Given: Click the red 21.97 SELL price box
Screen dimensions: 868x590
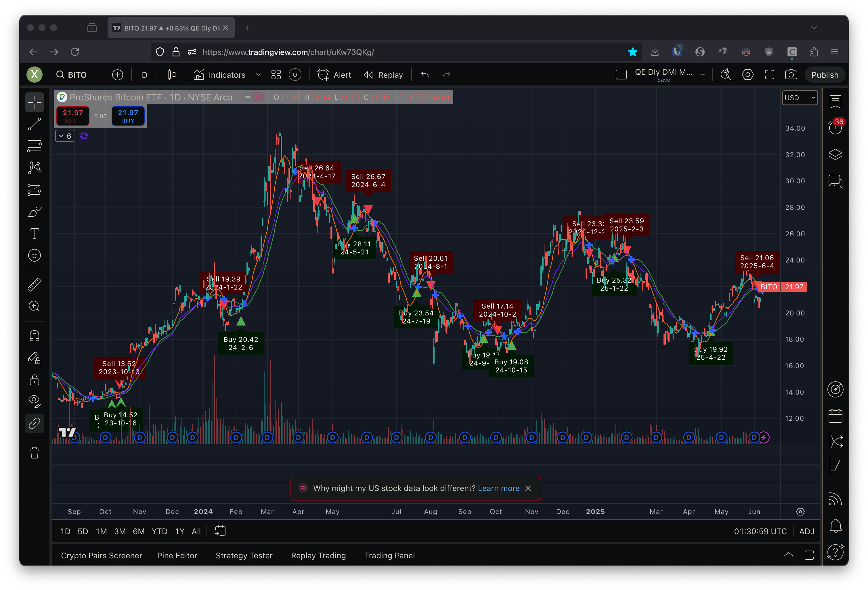Looking at the screenshot, I should click(73, 116).
